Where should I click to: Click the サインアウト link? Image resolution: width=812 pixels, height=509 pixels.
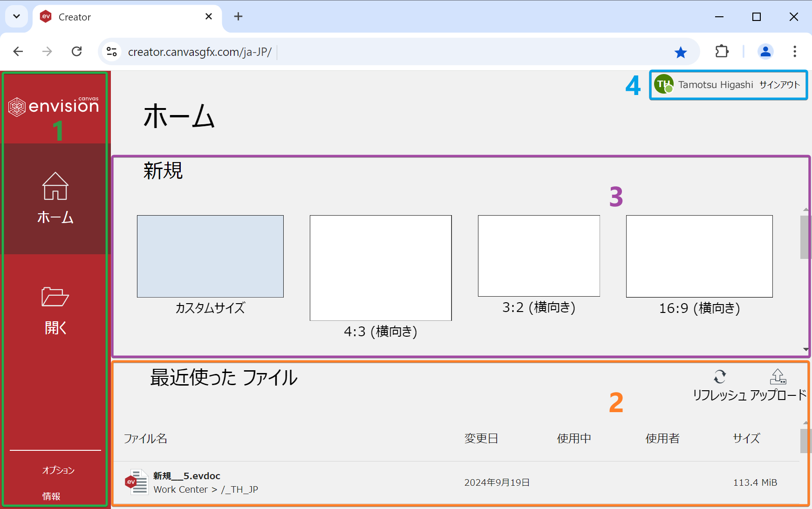coord(779,85)
